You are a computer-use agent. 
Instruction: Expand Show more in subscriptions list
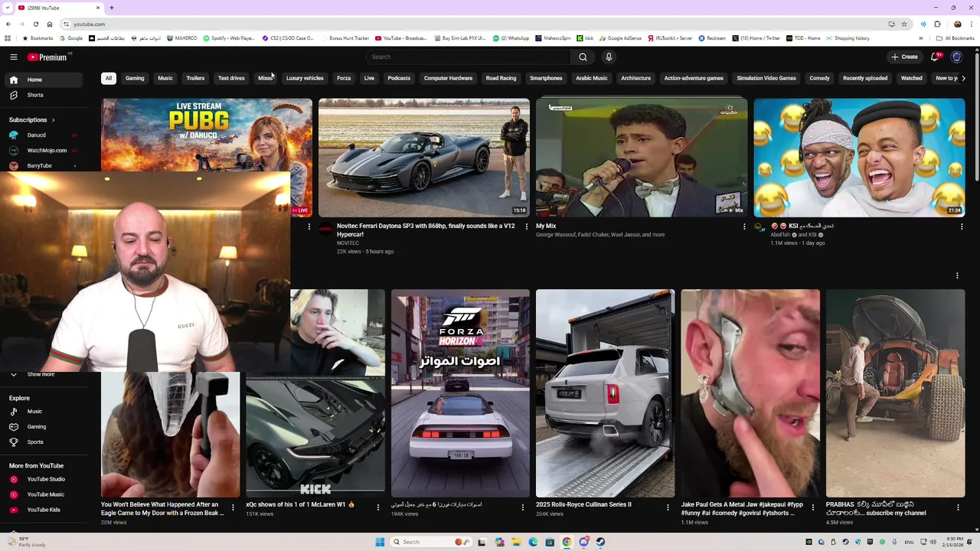click(x=41, y=374)
